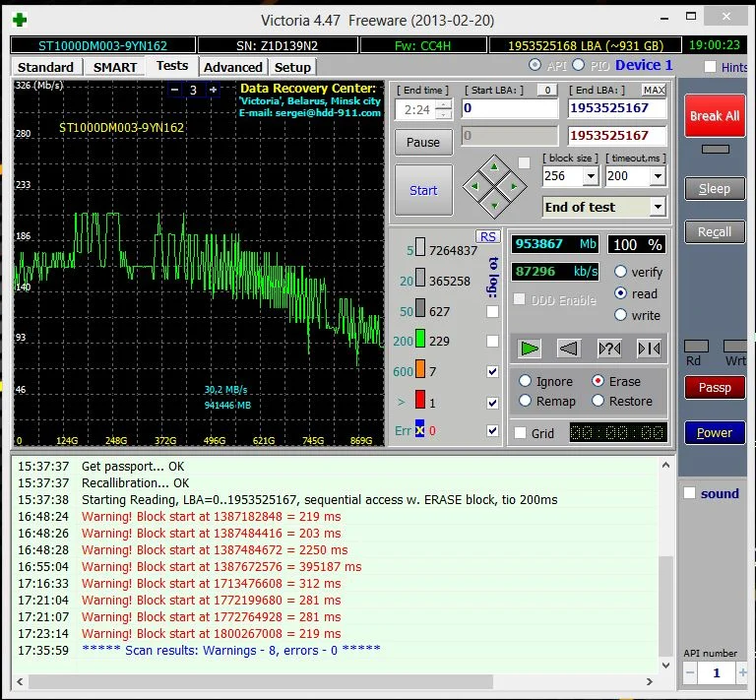Select the verify radio button
This screenshot has width=756, height=700.
[621, 272]
